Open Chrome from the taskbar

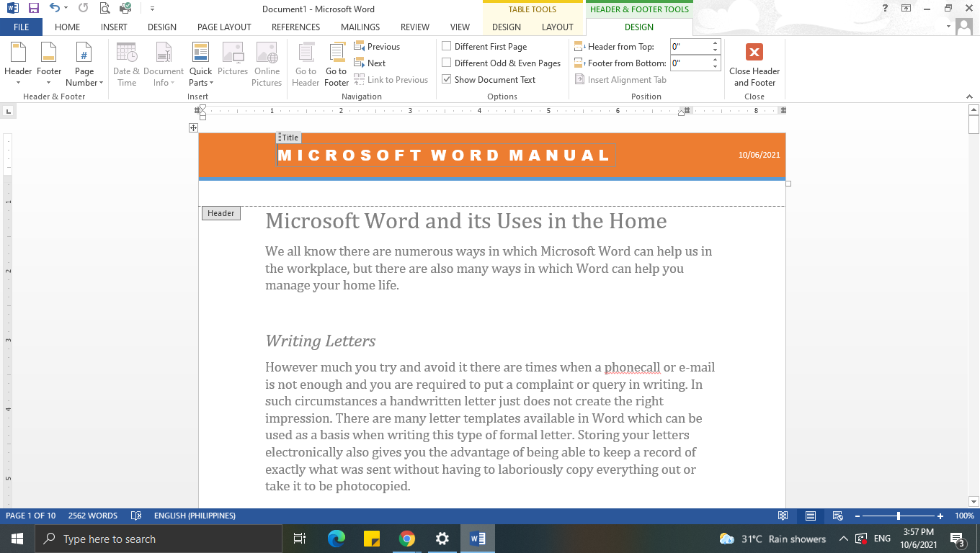(407, 539)
